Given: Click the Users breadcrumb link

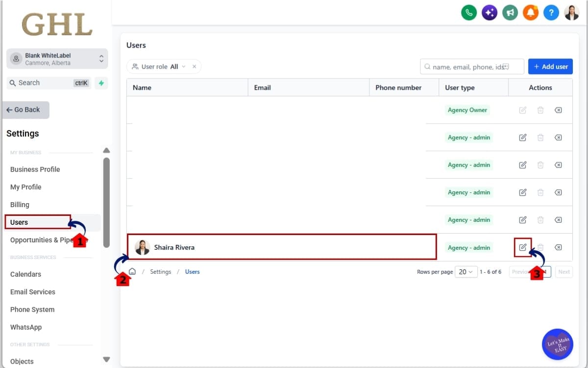Looking at the screenshot, I should coord(192,271).
